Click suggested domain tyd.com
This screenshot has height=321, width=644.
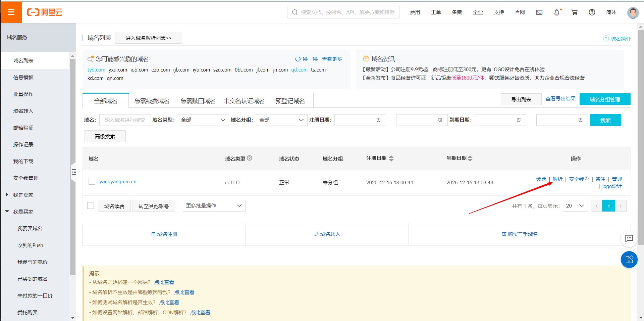[96, 70]
